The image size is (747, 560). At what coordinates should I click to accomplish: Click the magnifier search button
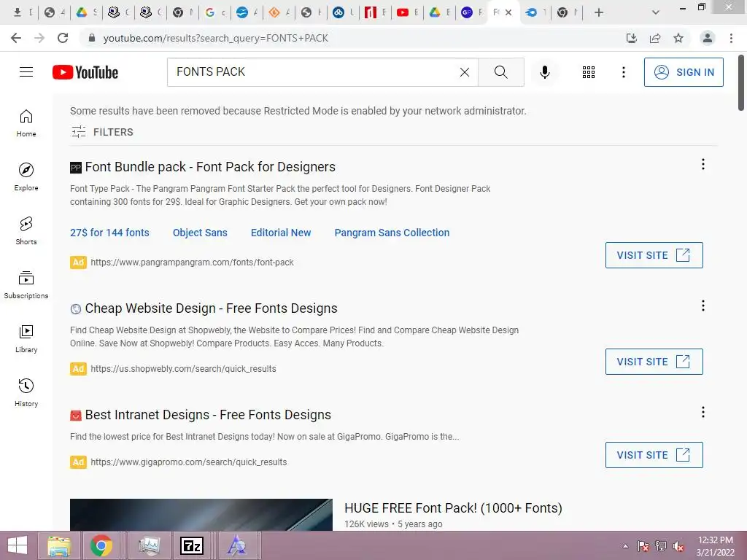click(500, 72)
